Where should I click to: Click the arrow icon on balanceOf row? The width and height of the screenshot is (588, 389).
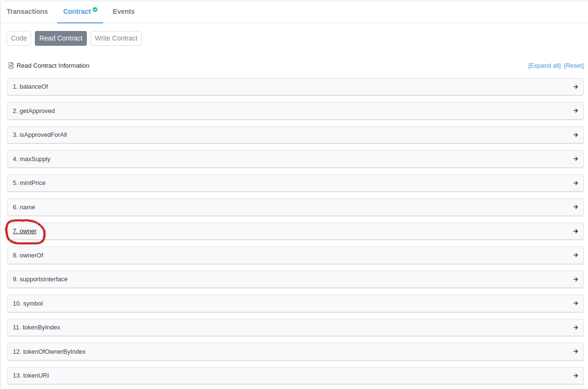pyautogui.click(x=576, y=87)
